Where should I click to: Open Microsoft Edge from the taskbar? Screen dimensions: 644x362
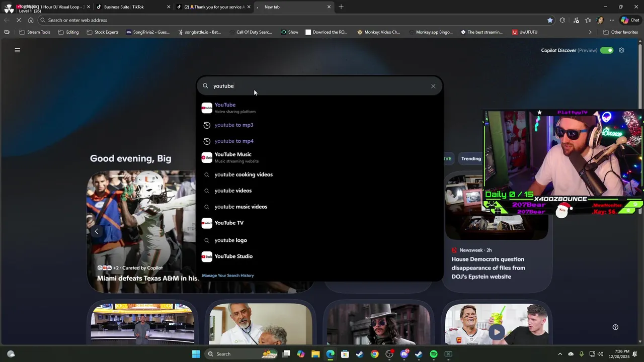click(x=330, y=354)
